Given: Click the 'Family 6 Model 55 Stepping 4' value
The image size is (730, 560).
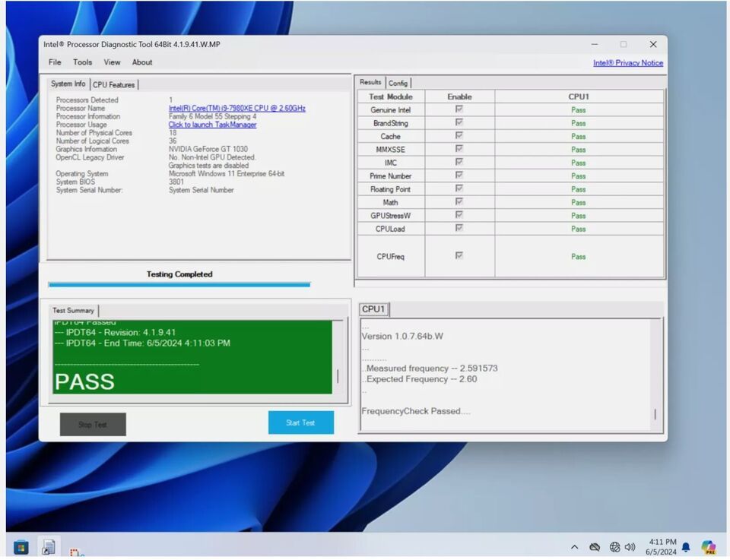Looking at the screenshot, I should [212, 117].
